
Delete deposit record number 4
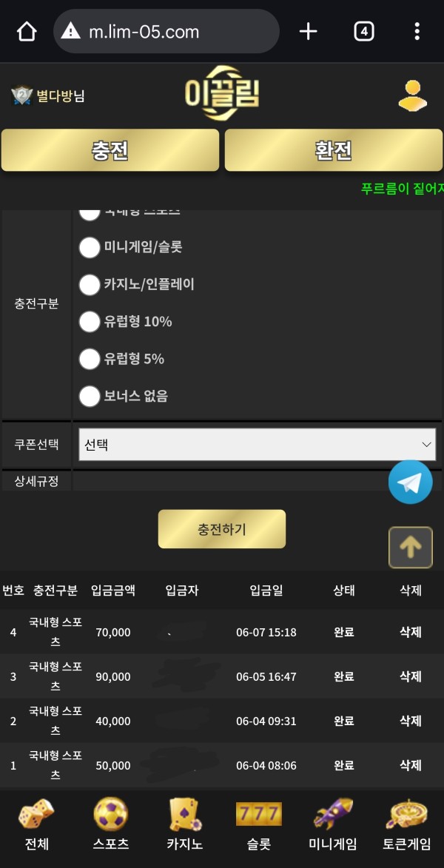[411, 632]
